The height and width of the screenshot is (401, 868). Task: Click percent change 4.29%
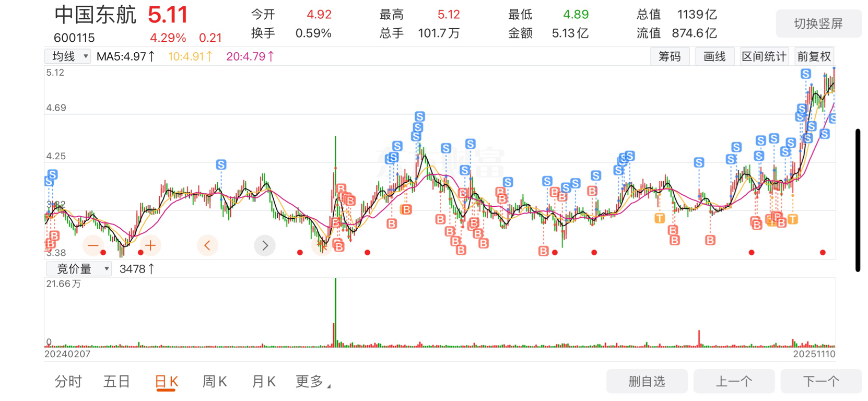tap(168, 38)
